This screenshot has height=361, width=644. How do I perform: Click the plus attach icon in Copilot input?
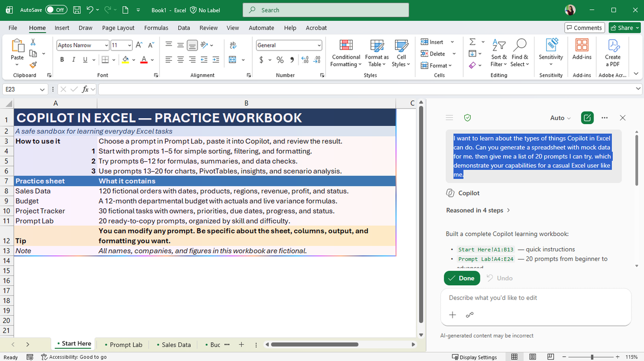[452, 315]
